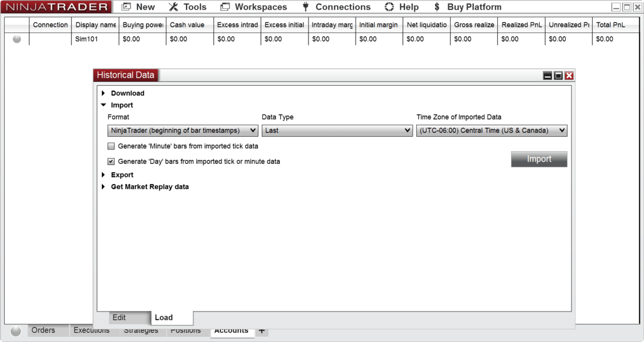Image resolution: width=644 pixels, height=342 pixels.
Task: Minimize the NinjaTrader main window
Action: [x=616, y=7]
